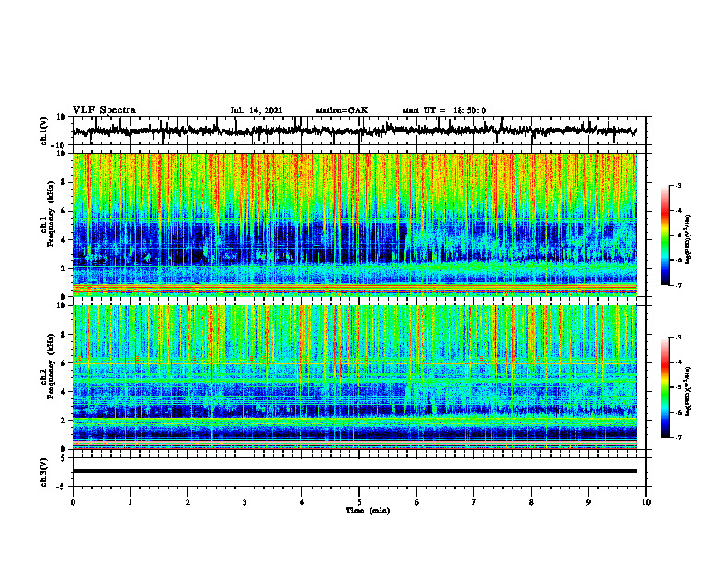Click the "4" kHz tick on ch.1 spectrogram axis
The width and height of the screenshot is (728, 563).
[x=63, y=240]
